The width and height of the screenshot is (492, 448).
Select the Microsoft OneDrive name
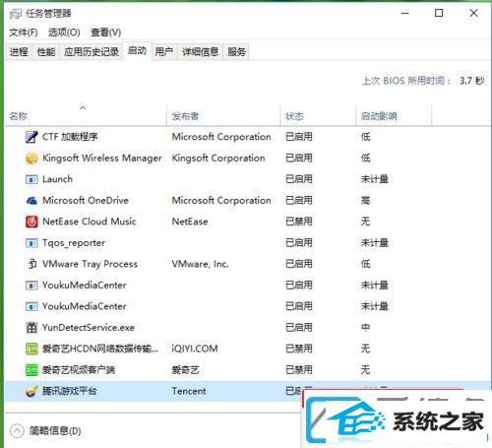86,201
